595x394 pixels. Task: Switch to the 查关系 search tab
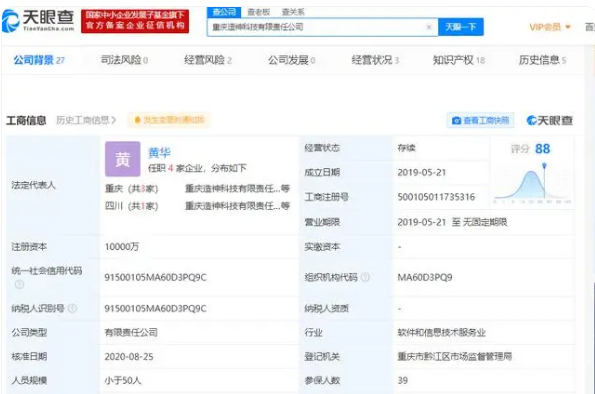tap(293, 12)
